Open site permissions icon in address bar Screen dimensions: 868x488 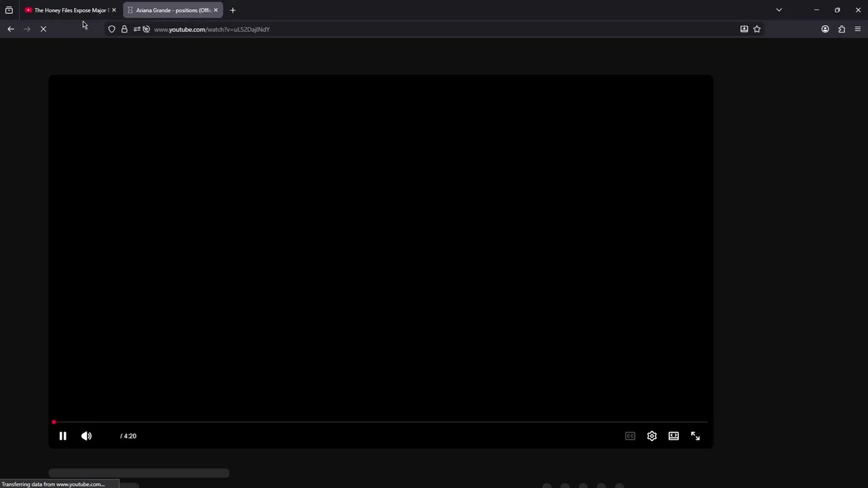pyautogui.click(x=136, y=29)
